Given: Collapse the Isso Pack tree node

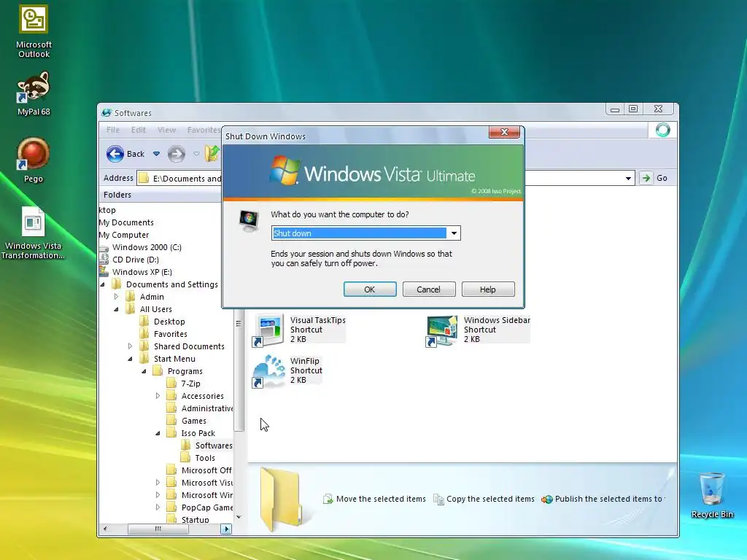Looking at the screenshot, I should pos(158,433).
